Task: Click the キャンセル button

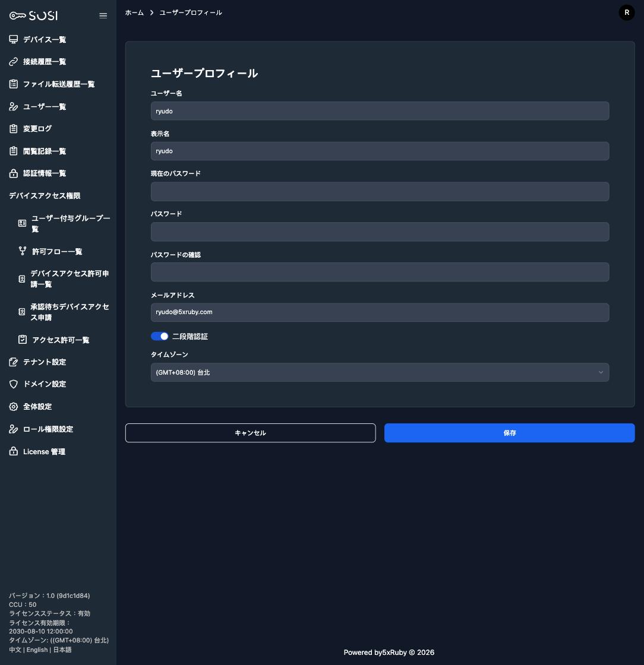Action: click(250, 433)
